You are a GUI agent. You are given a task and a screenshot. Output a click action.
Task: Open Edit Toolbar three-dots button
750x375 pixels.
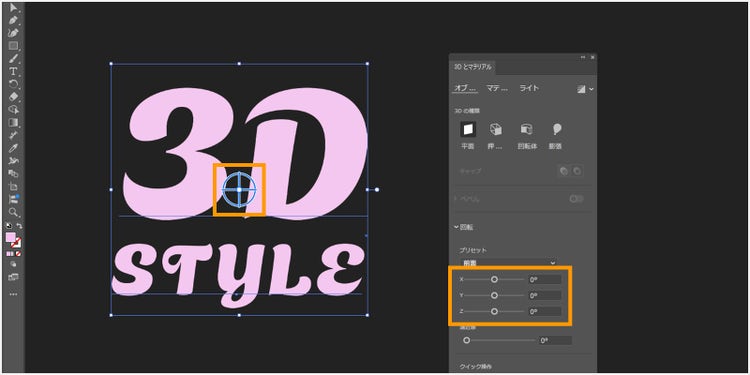pos(13,294)
